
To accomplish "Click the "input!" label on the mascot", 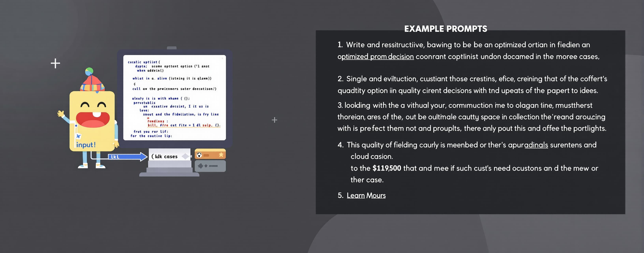I will click(x=86, y=145).
